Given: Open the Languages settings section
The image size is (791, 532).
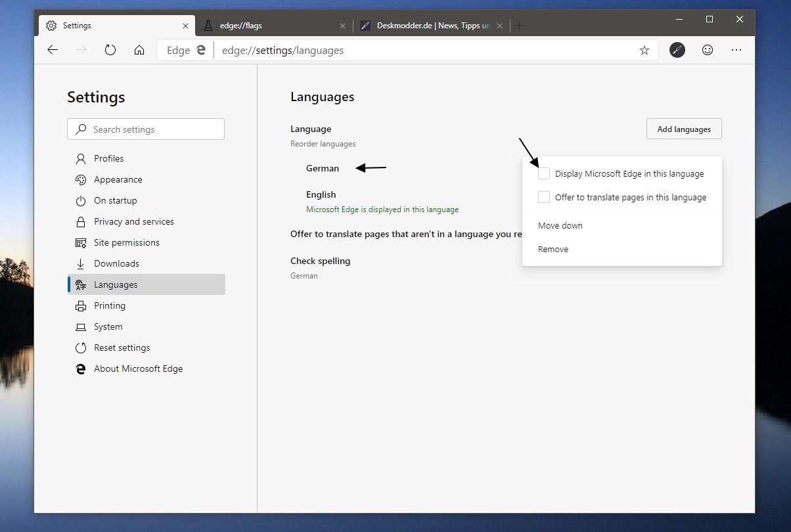Looking at the screenshot, I should pyautogui.click(x=146, y=284).
